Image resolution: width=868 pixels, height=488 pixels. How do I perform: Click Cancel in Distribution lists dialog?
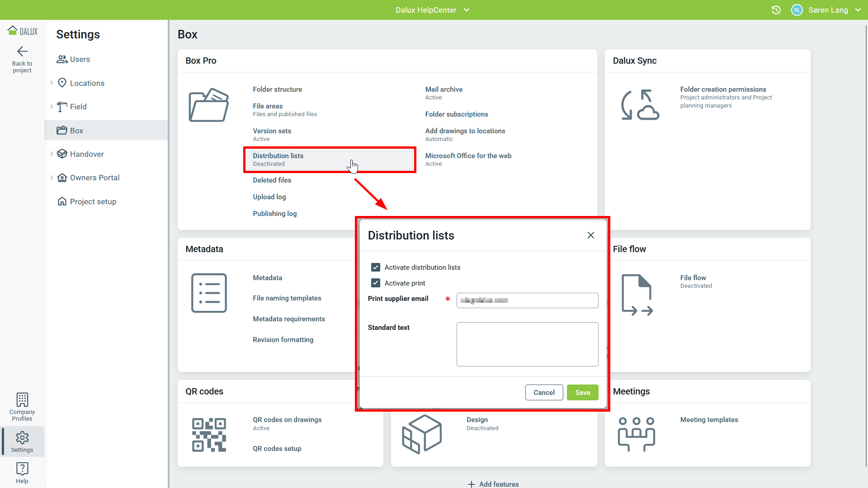point(544,392)
